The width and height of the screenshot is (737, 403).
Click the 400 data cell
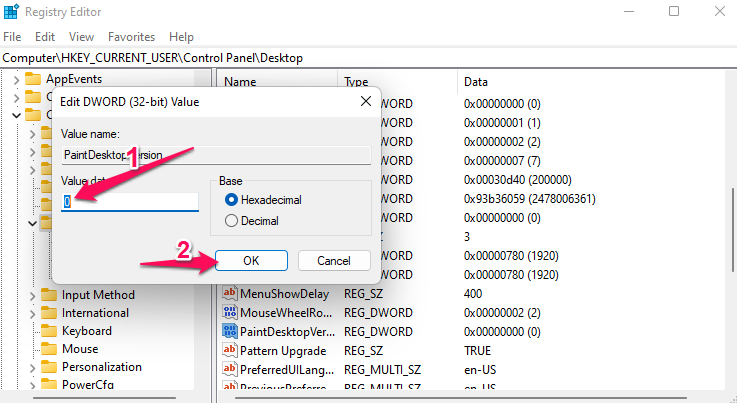coord(473,294)
